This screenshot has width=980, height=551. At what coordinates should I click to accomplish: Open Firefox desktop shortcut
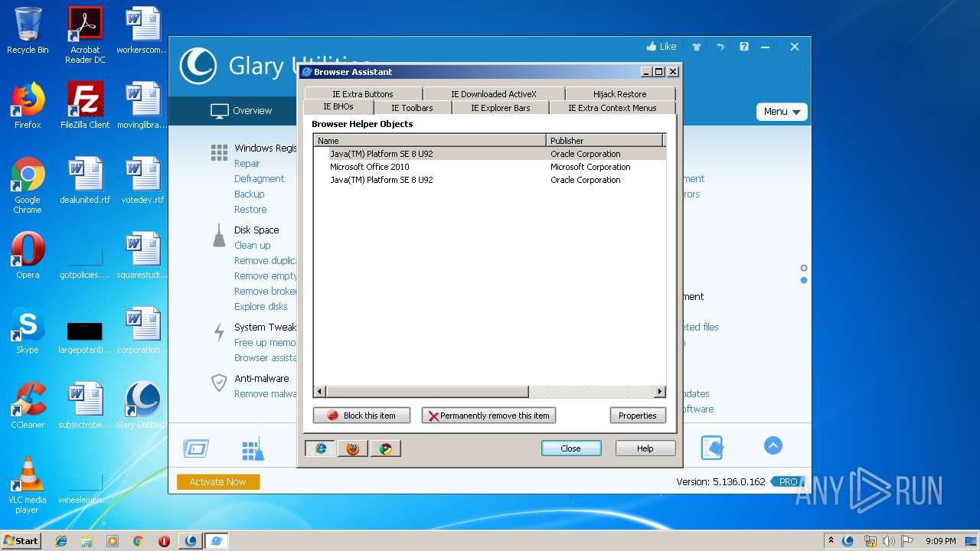(x=28, y=106)
